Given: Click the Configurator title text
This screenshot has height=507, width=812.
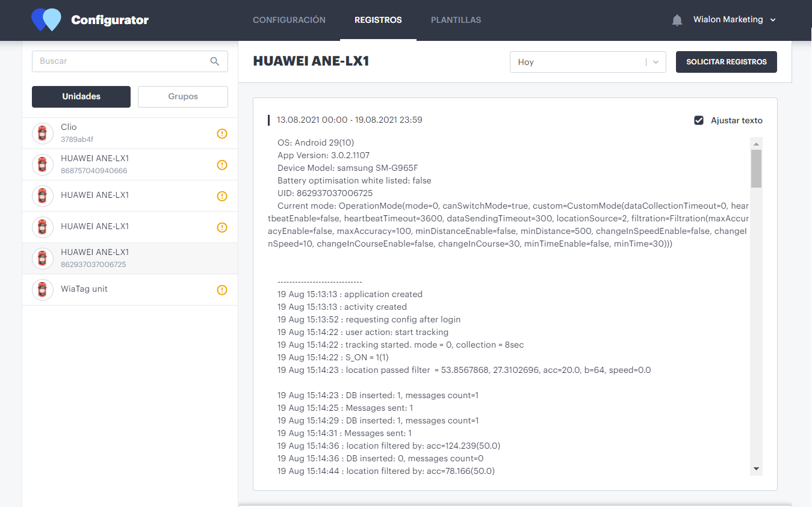Looking at the screenshot, I should point(110,20).
